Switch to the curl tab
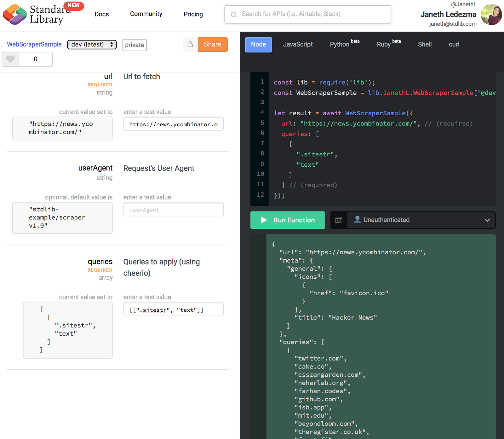The width and height of the screenshot is (504, 439). [454, 44]
